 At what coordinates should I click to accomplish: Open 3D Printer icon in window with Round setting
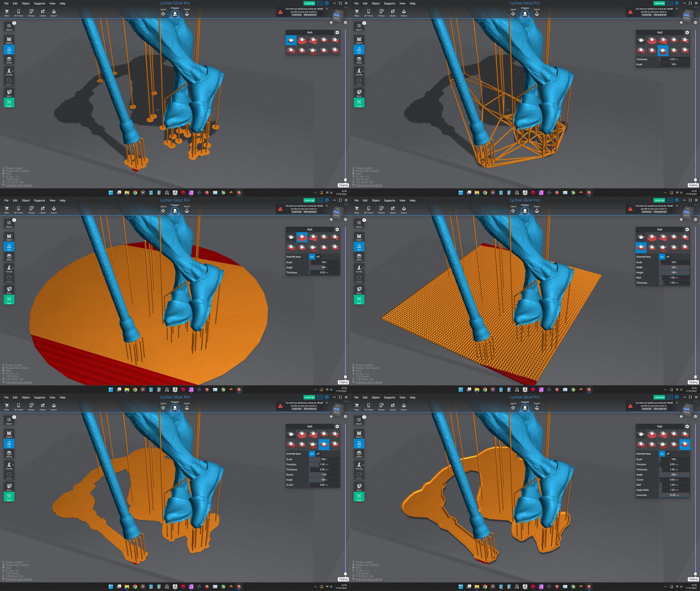(x=18, y=406)
